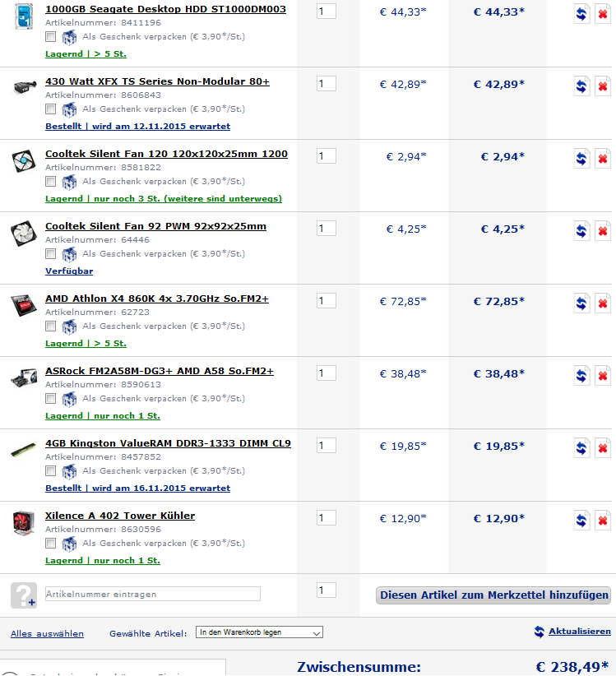
Task: Remove AMD Athlon X4 860K from list
Action: (603, 303)
